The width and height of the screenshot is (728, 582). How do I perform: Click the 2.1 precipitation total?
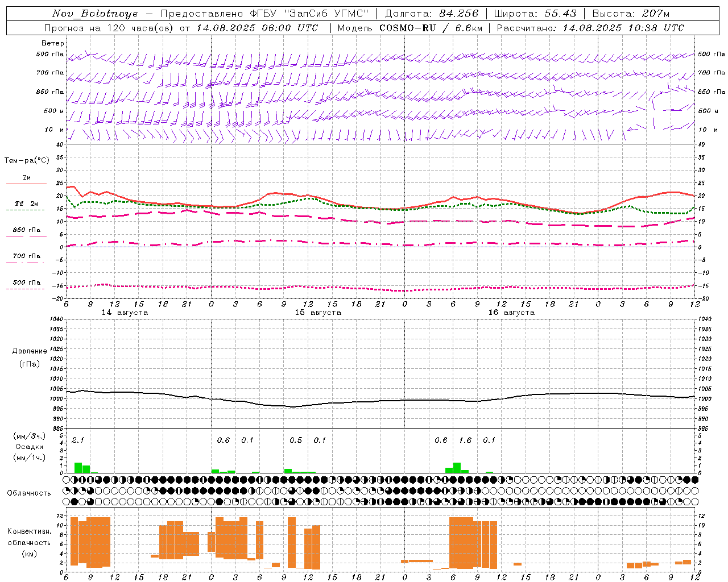coord(78,440)
